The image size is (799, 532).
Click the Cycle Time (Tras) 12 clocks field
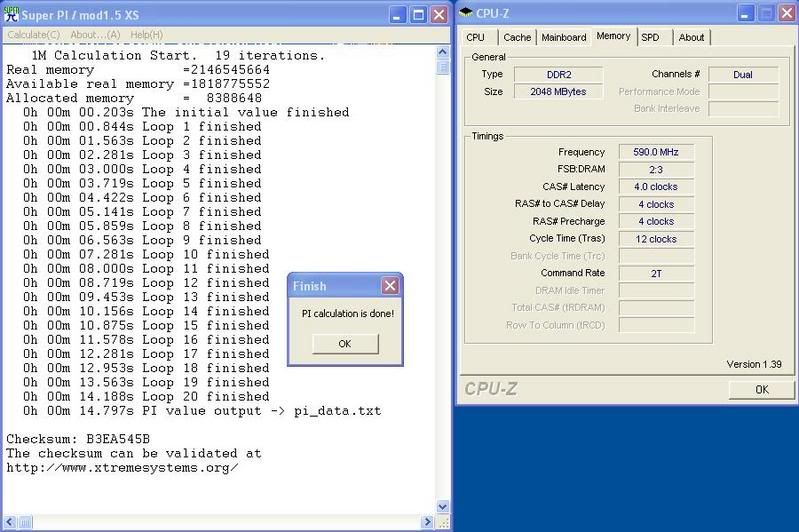(x=656, y=239)
